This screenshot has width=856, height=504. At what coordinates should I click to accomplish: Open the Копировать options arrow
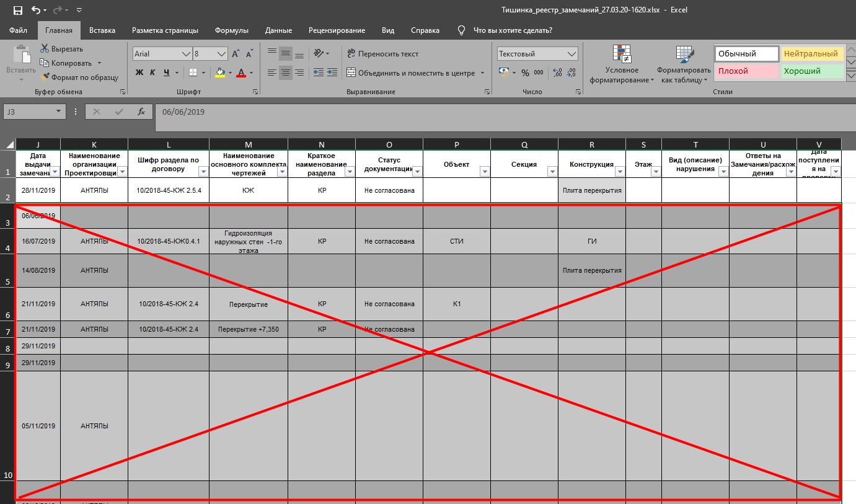(x=99, y=63)
